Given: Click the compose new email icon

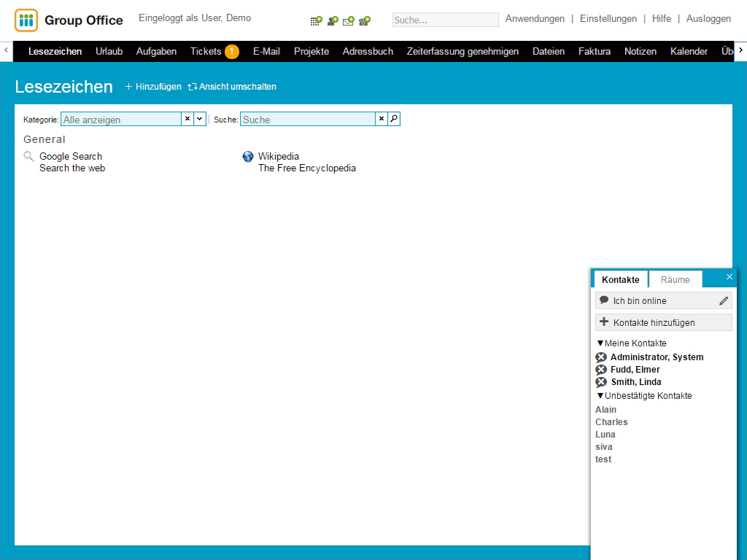Looking at the screenshot, I should tap(349, 21).
